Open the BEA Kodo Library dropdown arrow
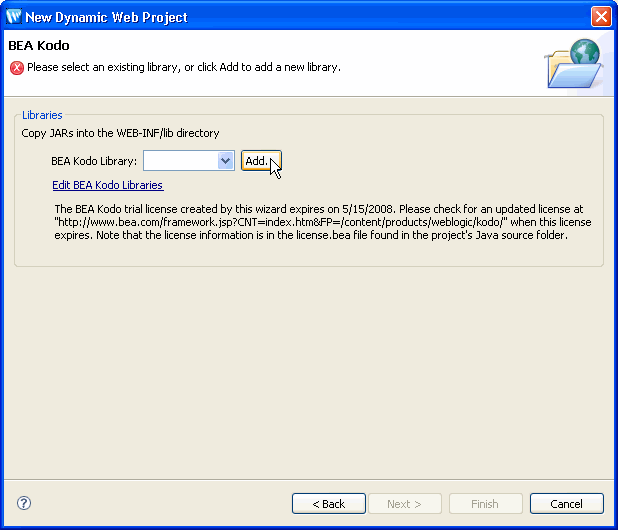Viewport: 618px width, 530px height. tap(225, 161)
